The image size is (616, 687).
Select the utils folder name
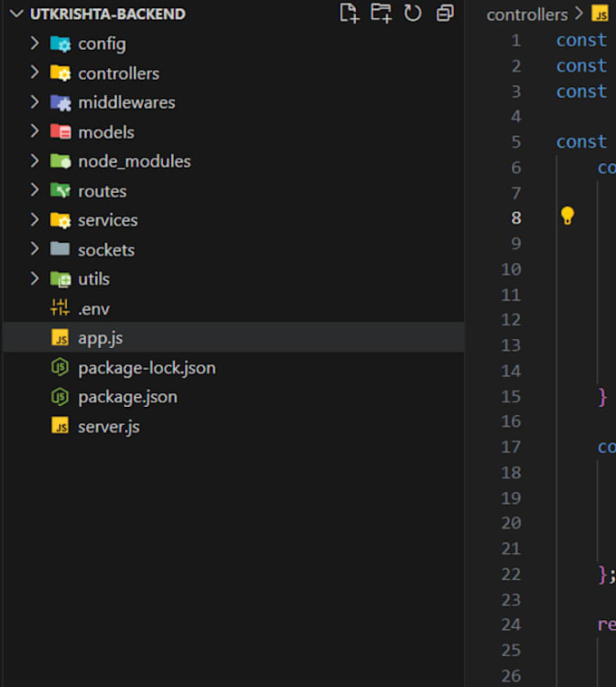(93, 279)
